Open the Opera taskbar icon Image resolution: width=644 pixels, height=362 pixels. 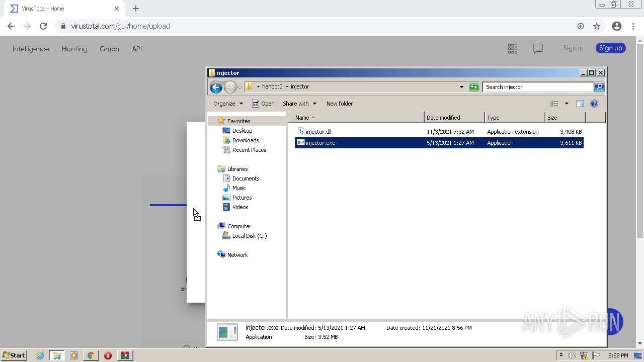108,355
